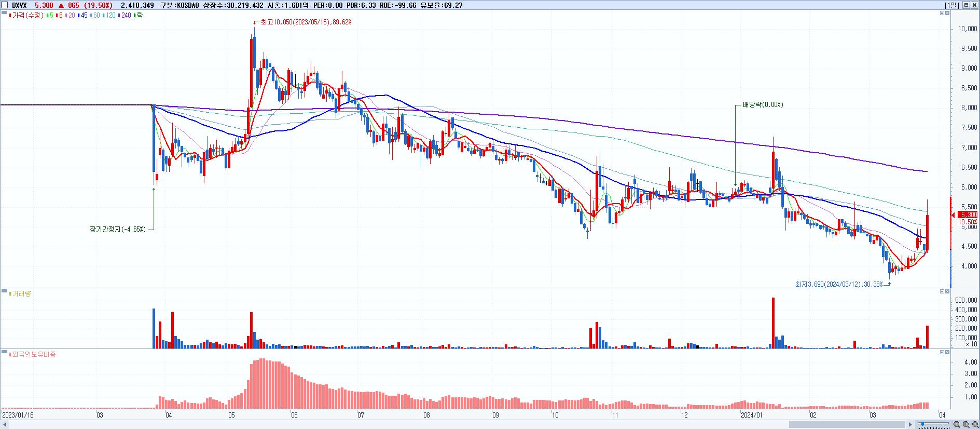Close the chart window

(x=974, y=5)
